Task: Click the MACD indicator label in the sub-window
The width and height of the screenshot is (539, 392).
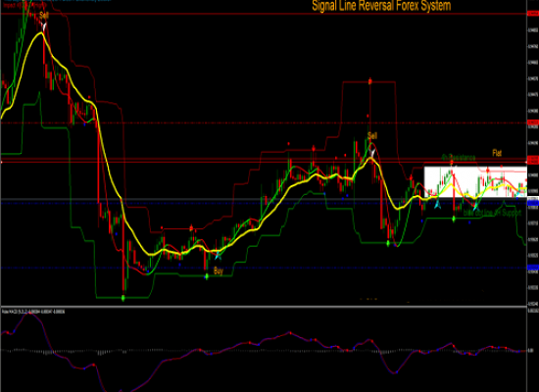Action: point(33,312)
